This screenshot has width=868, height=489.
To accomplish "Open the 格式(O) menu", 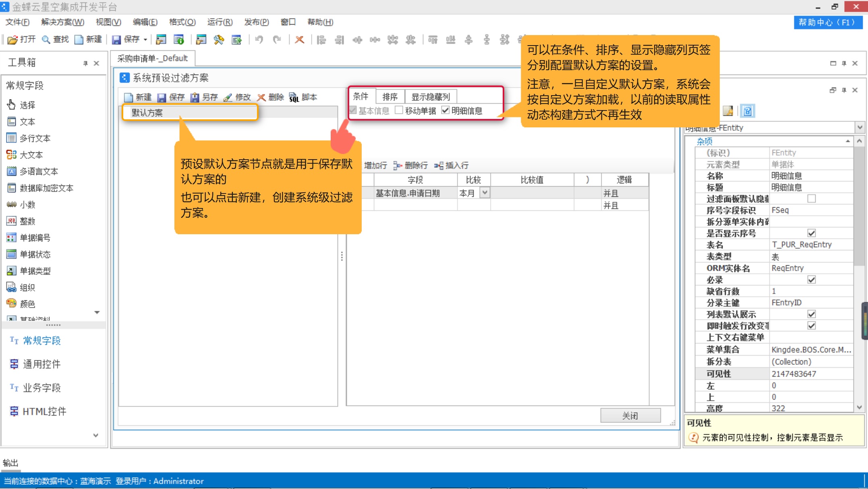I will 182,22.
